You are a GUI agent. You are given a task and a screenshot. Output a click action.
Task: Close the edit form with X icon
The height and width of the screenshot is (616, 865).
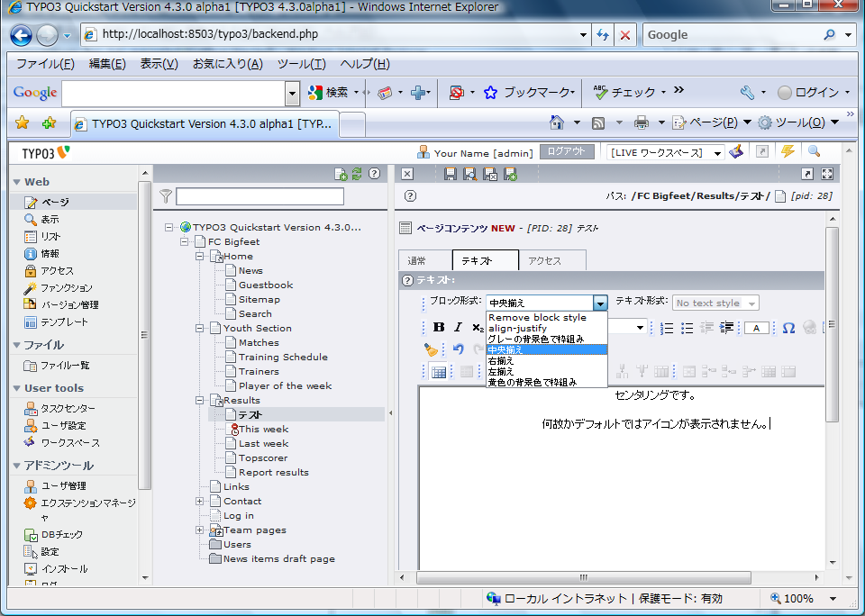pyautogui.click(x=407, y=175)
